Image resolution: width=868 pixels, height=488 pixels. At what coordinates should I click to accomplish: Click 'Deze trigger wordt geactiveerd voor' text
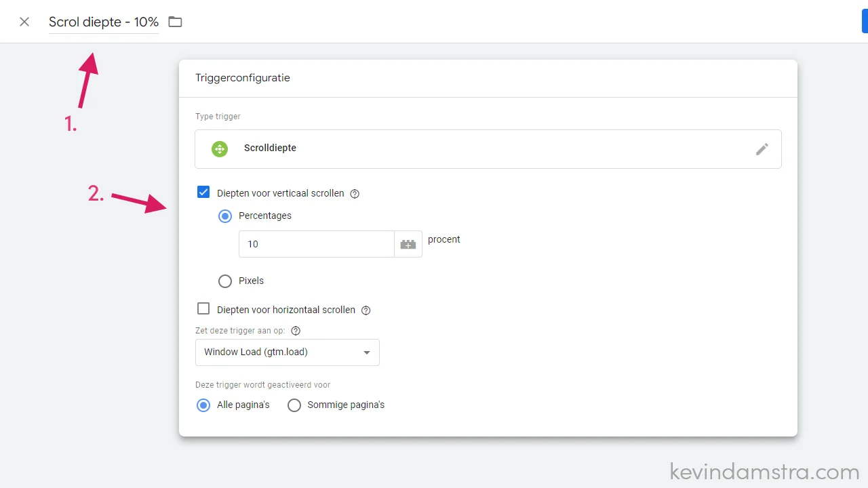tap(263, 385)
